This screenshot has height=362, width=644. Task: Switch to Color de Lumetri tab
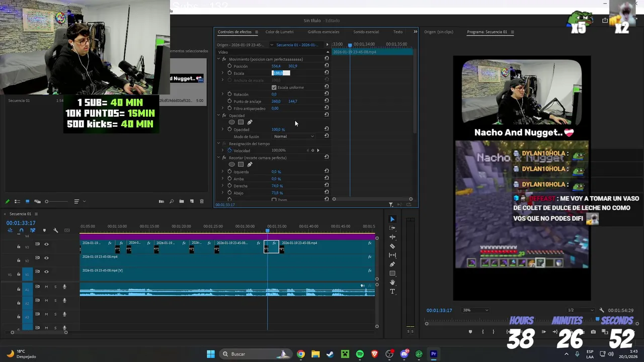click(279, 32)
